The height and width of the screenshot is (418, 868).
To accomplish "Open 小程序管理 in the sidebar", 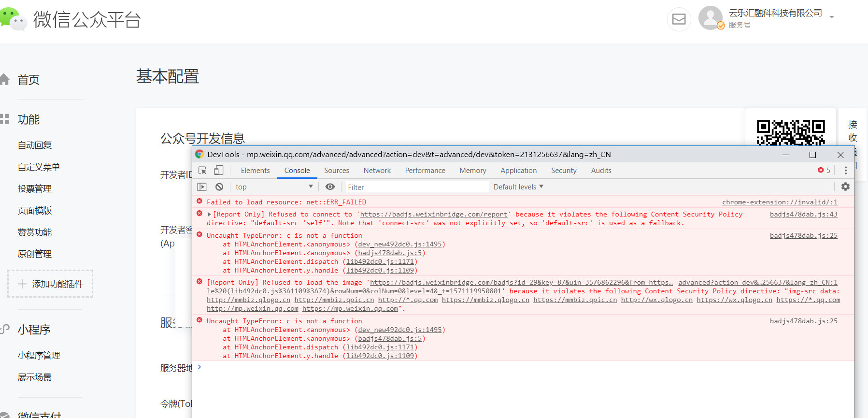I will [x=39, y=356].
